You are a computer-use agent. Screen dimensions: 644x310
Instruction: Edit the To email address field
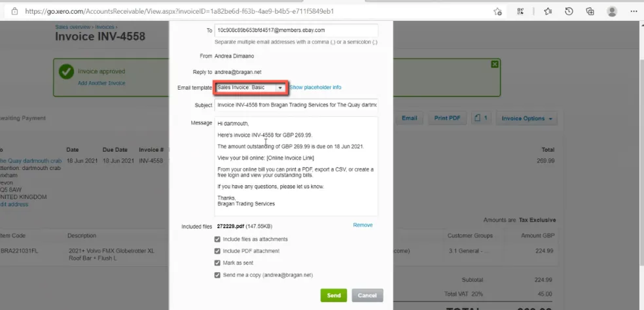(x=296, y=30)
